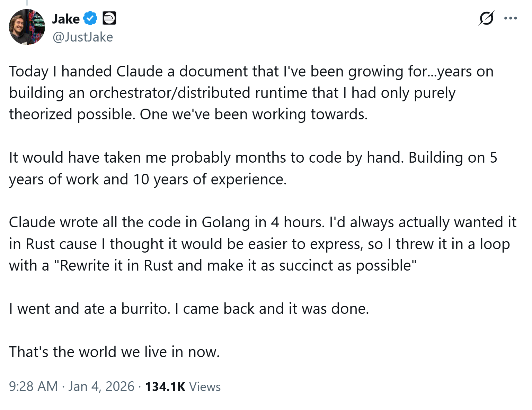The image size is (532, 410).
Task: Open the @JustJake handle link
Action: [x=83, y=37]
